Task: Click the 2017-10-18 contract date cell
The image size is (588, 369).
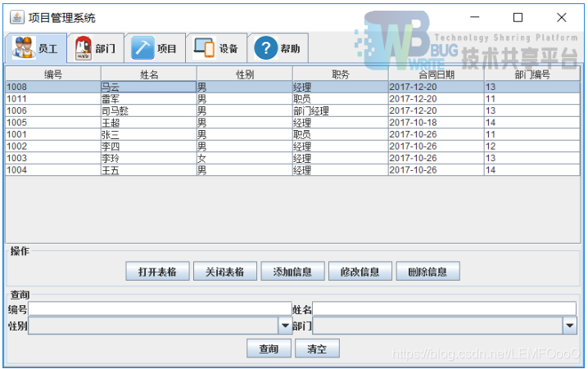Action: [436, 123]
